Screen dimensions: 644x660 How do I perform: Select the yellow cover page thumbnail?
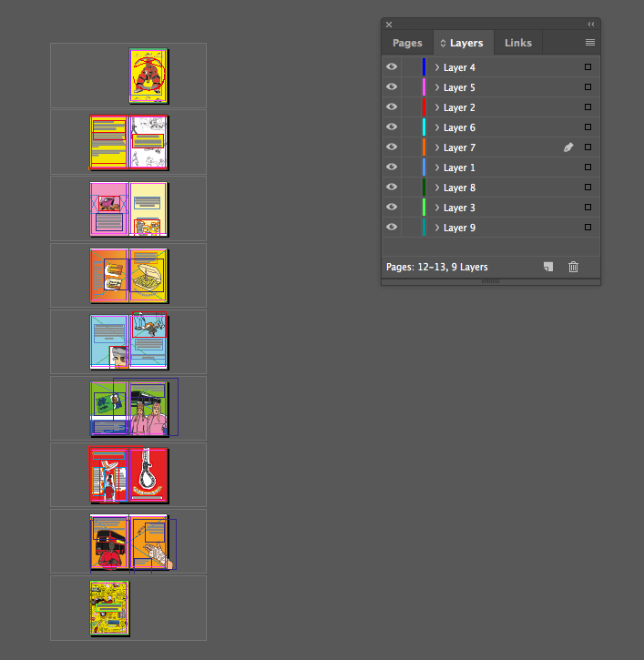click(148, 76)
